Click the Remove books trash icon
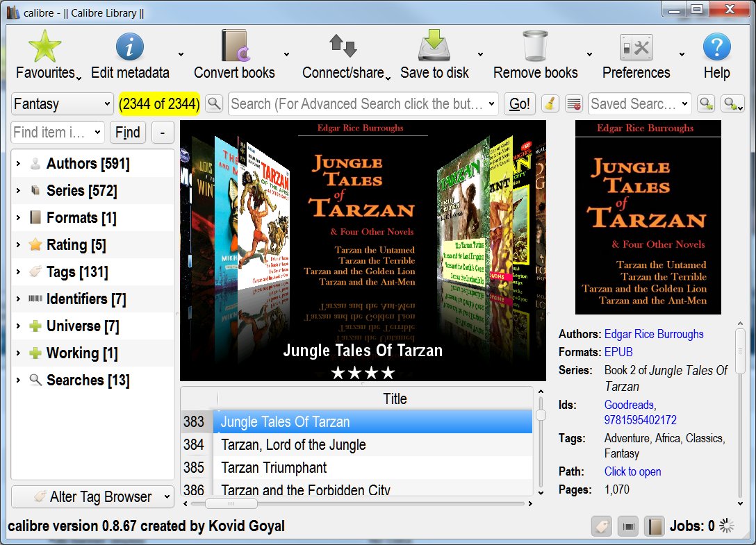The width and height of the screenshot is (756, 545). pos(535,47)
